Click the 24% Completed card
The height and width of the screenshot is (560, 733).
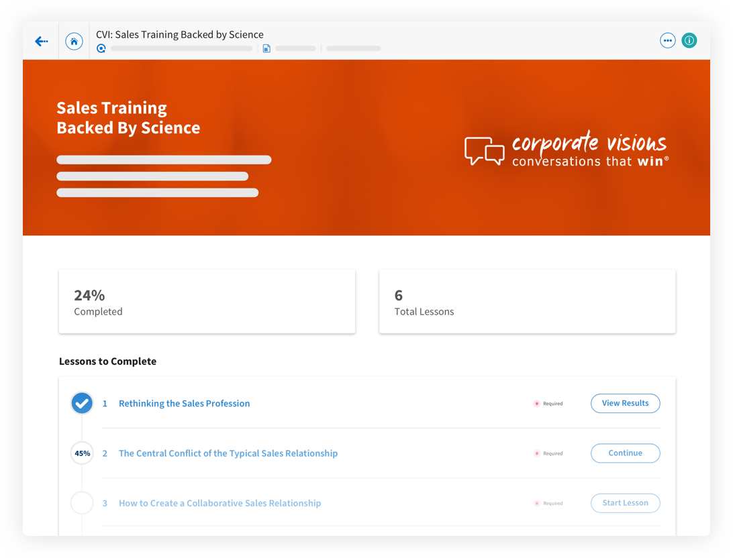click(207, 301)
